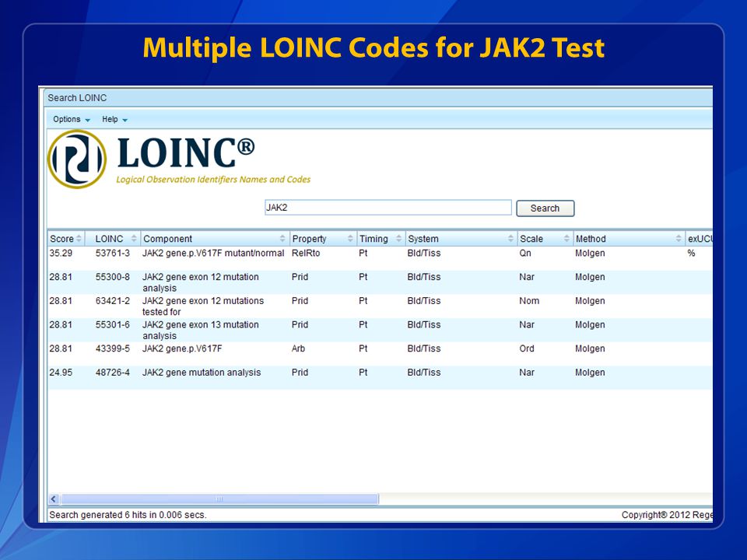Open the Options menu
The height and width of the screenshot is (560, 747).
point(72,119)
